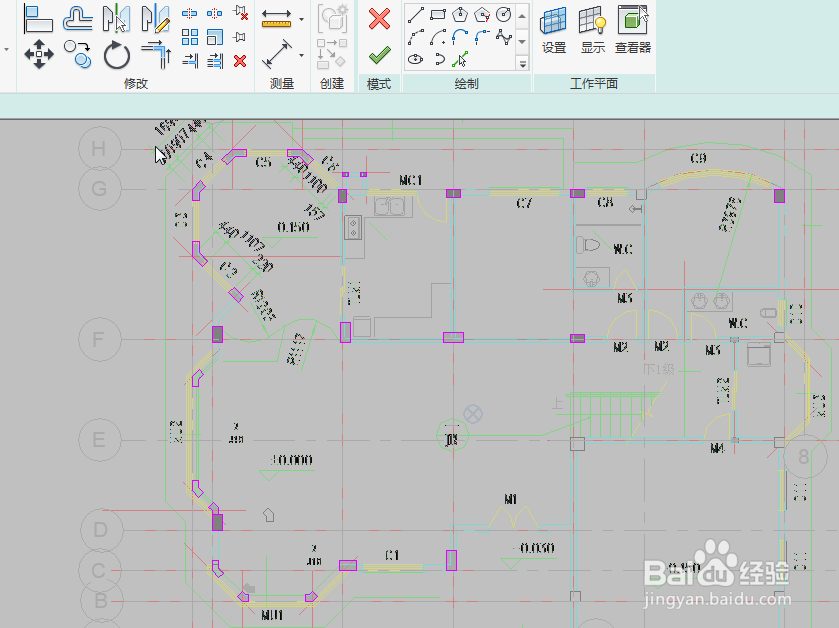Click the 绘制 panel title
Image resolution: width=839 pixels, height=628 pixels.
pos(467,84)
